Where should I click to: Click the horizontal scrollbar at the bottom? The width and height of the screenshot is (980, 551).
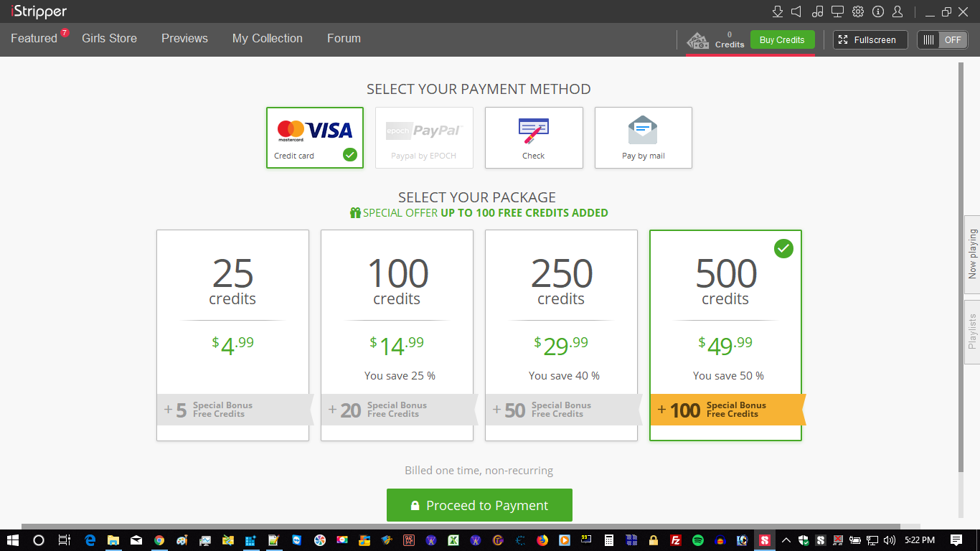point(461,527)
